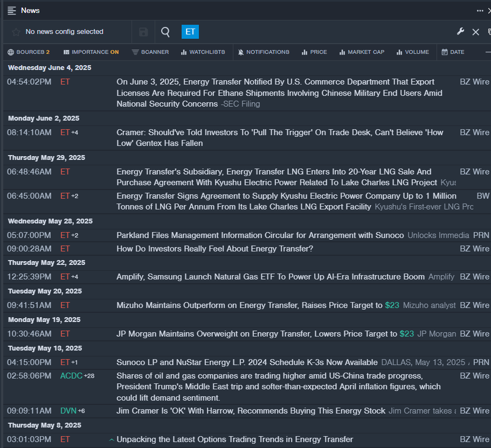Click the caret icon beside the Unpacking Options headline
Image resolution: width=491 pixels, height=448 pixels.
click(111, 439)
